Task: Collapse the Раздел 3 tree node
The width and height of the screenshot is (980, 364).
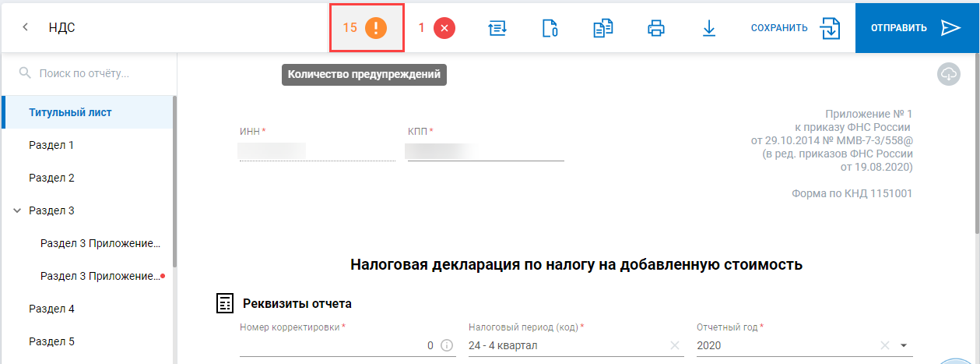Action: click(17, 210)
